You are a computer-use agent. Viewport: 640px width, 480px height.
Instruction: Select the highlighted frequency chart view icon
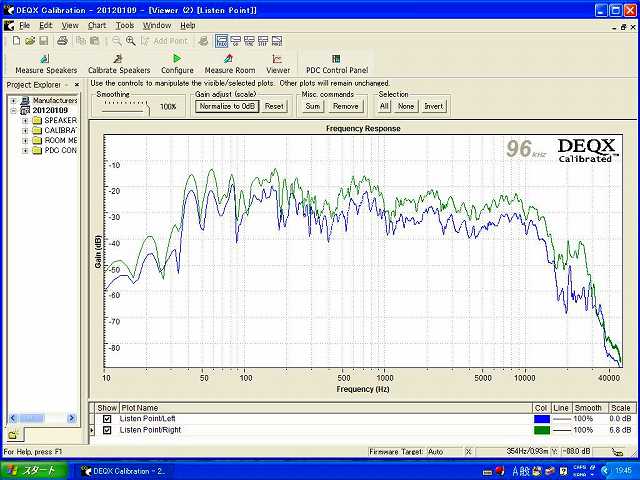[222, 41]
